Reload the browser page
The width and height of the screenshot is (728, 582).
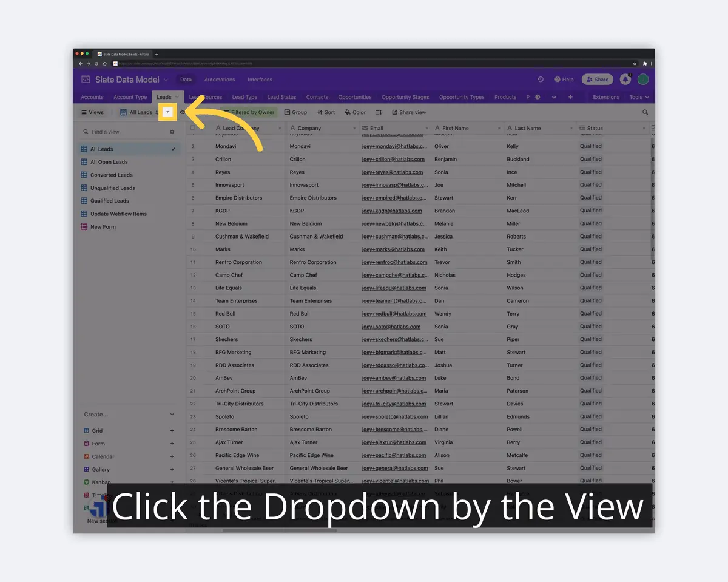pos(96,63)
